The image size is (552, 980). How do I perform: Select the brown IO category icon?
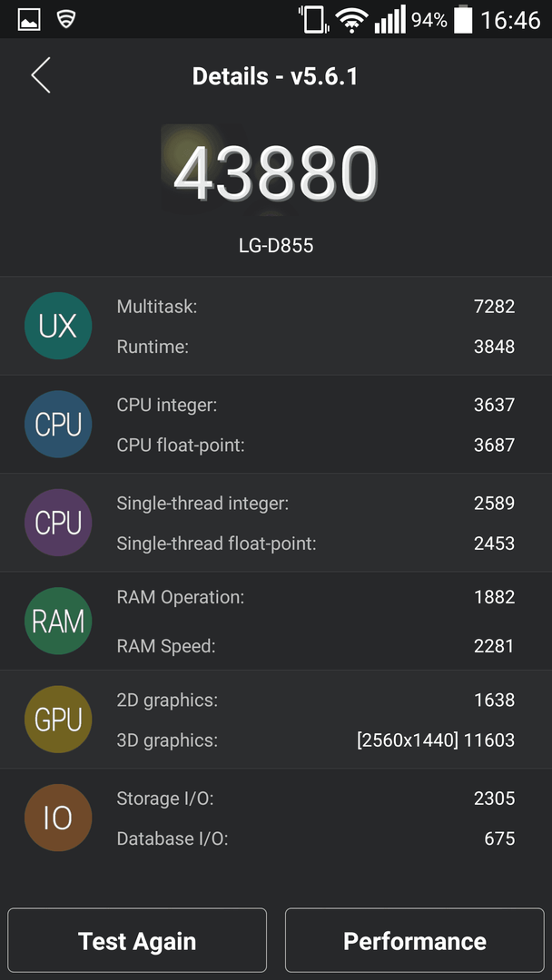coord(58,818)
